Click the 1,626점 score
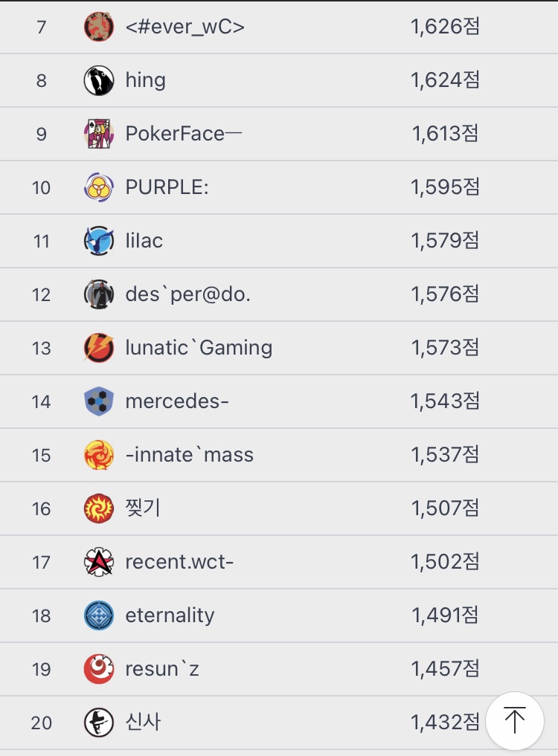Screen dimensions: 558x756 click(x=445, y=28)
